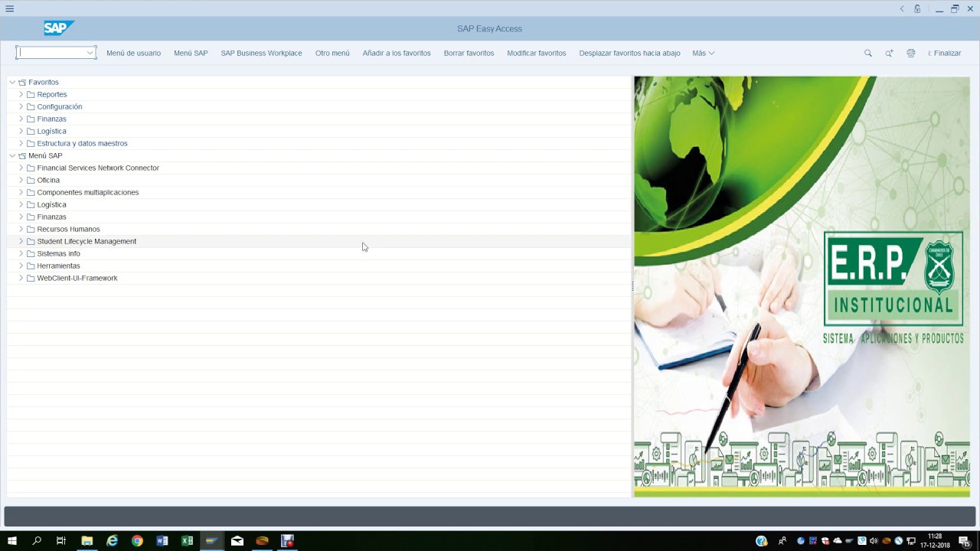The height and width of the screenshot is (551, 980).
Task: Launch Google Chrome from taskbar
Action: [x=137, y=540]
